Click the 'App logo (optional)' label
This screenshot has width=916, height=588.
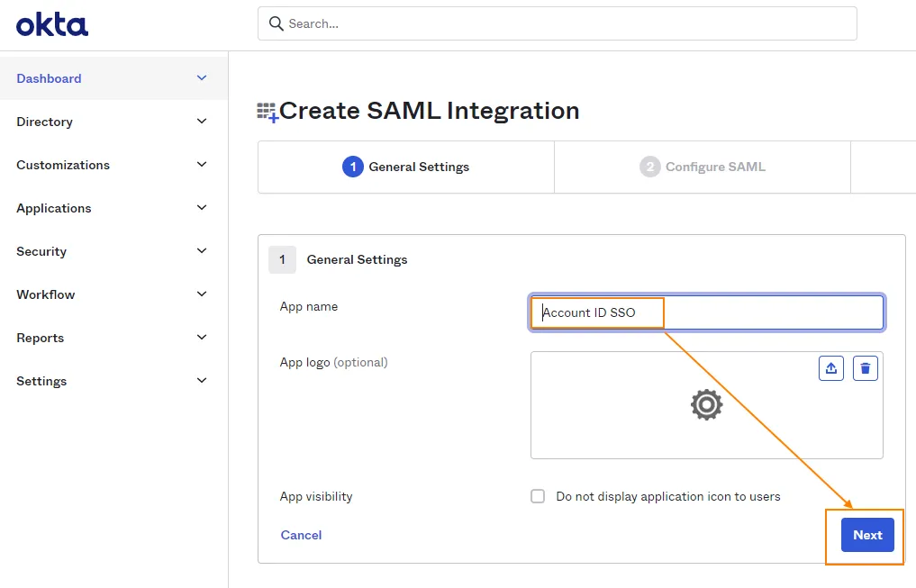coord(333,362)
